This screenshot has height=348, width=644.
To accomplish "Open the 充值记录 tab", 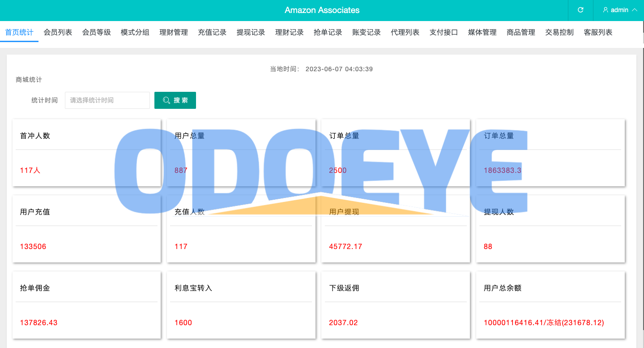I will 212,32.
